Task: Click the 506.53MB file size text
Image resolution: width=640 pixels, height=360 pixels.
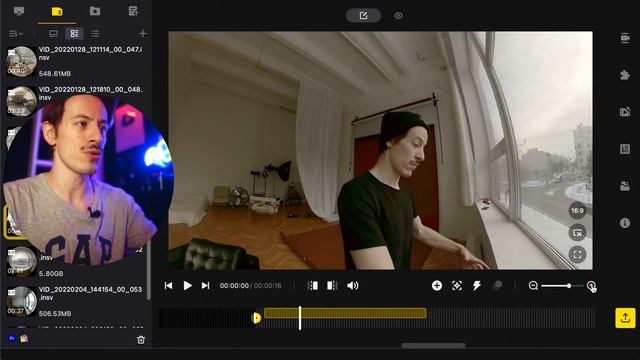Action: 55,313
